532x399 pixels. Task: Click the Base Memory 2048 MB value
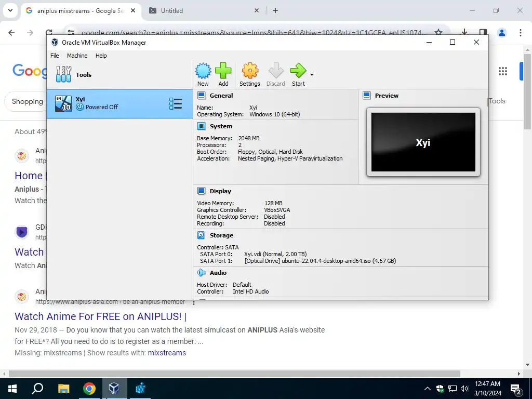tap(249, 138)
